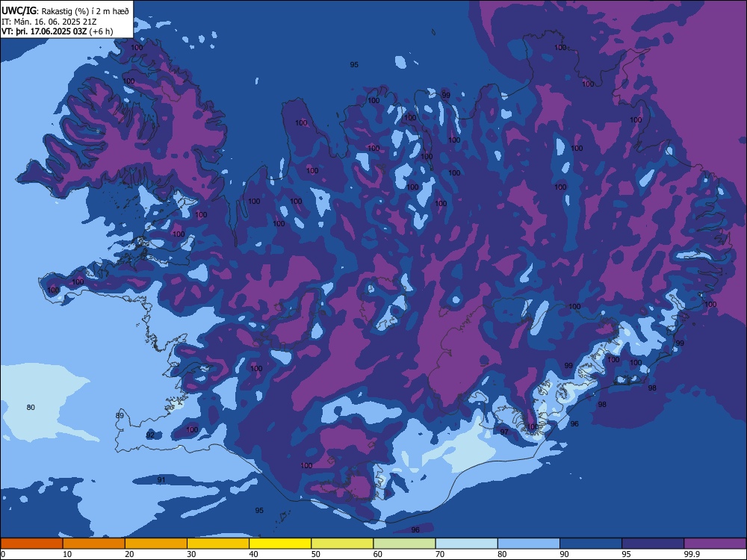
Task: Click the legend tick label '30'
Action: click(x=191, y=554)
